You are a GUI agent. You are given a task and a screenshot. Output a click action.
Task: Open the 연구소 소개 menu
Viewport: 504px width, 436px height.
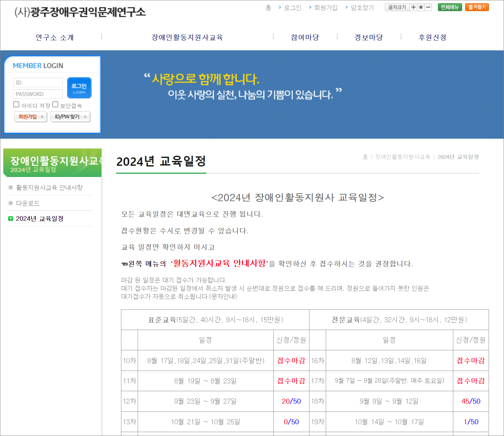[x=54, y=37]
